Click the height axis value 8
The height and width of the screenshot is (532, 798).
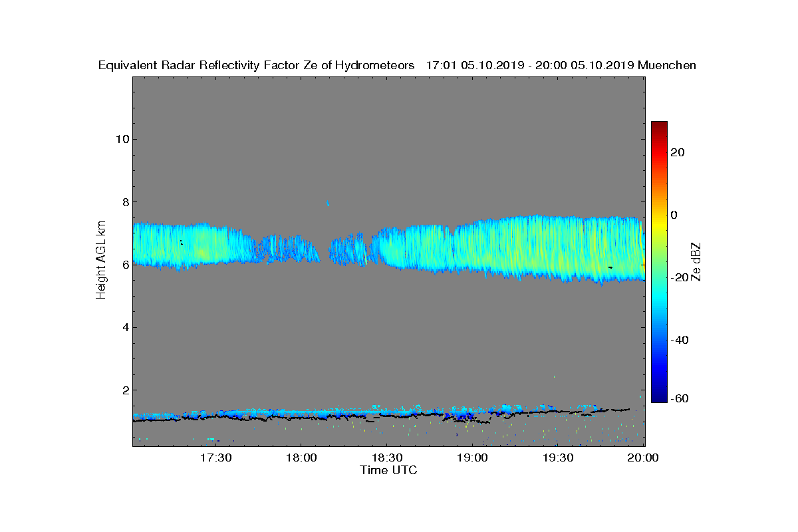click(x=124, y=202)
